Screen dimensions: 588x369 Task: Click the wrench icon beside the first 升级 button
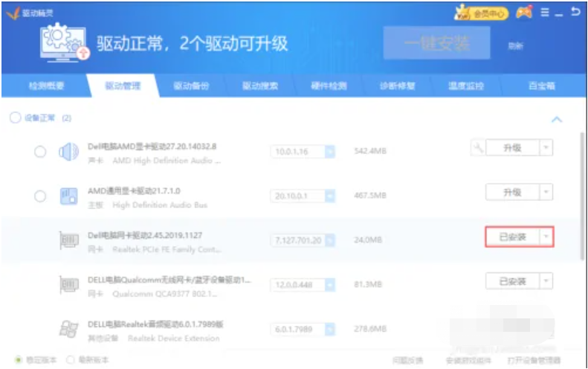pos(478,147)
